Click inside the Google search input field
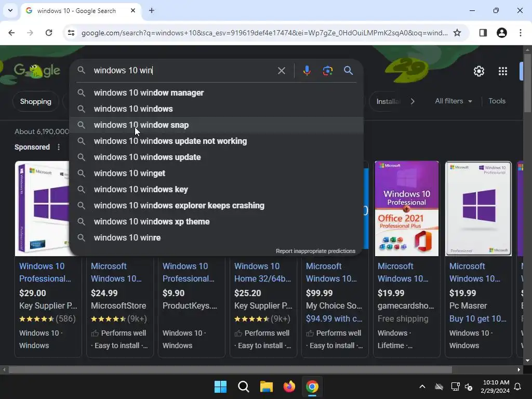Viewport: 532px width, 399px height. point(183,71)
